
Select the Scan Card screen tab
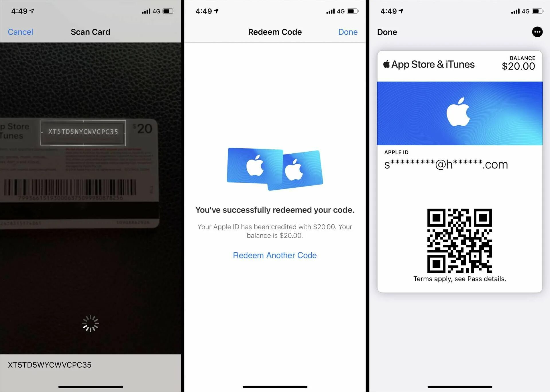tap(91, 31)
